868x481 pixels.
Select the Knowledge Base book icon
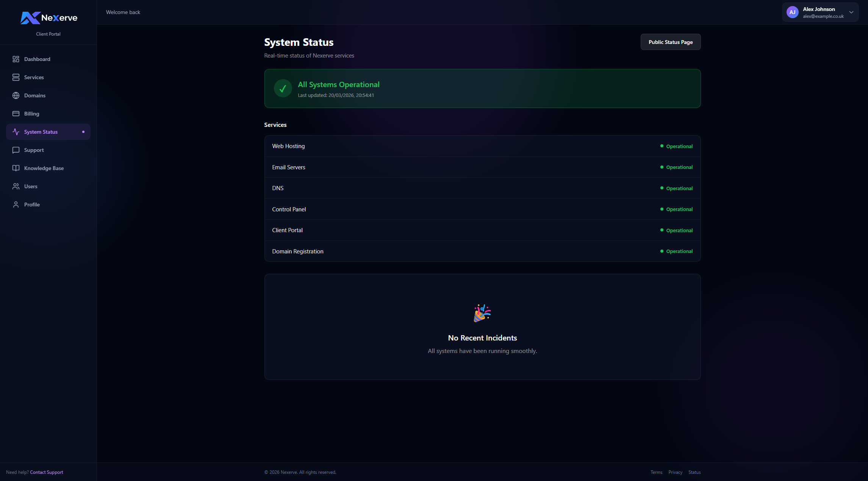point(16,168)
